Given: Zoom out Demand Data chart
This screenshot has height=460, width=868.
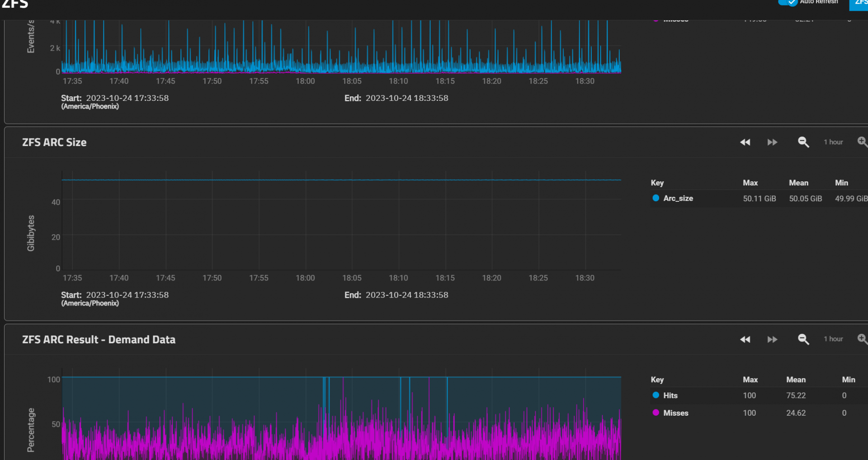Looking at the screenshot, I should click(803, 339).
